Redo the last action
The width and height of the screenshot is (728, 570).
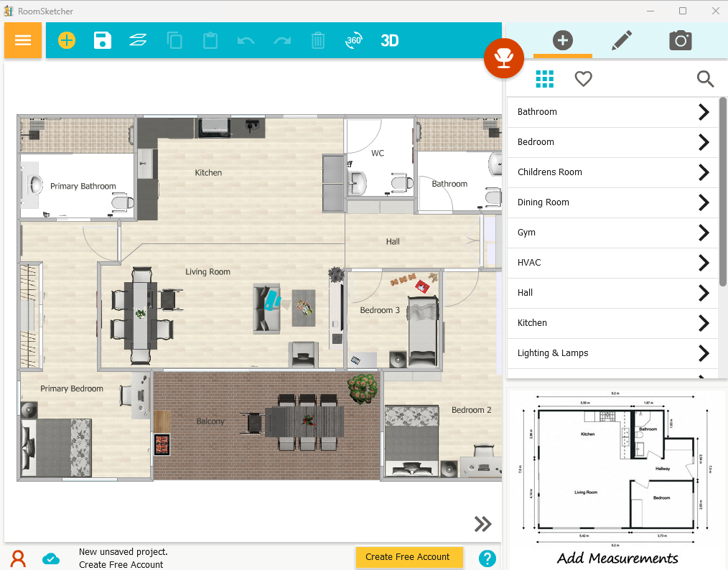click(282, 41)
